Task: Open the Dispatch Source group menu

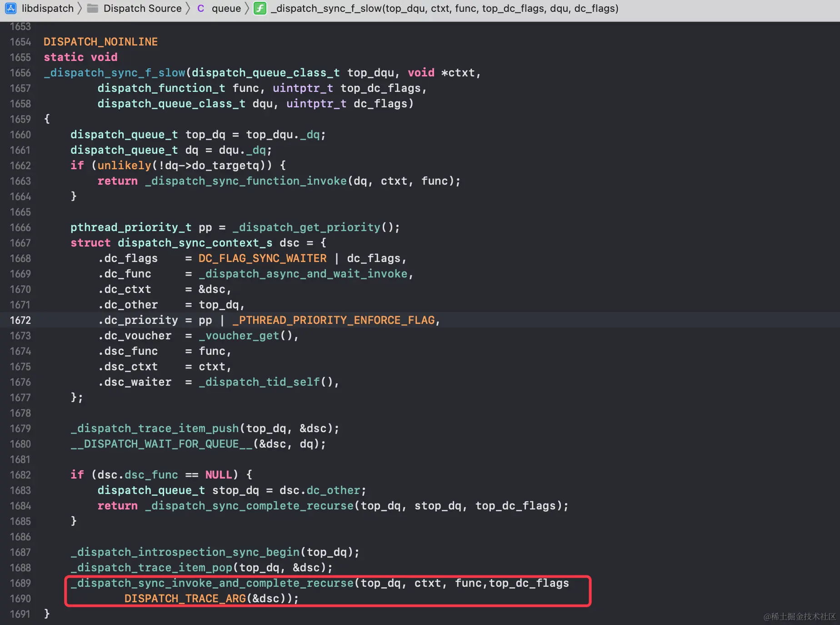Action: pyautogui.click(x=143, y=8)
